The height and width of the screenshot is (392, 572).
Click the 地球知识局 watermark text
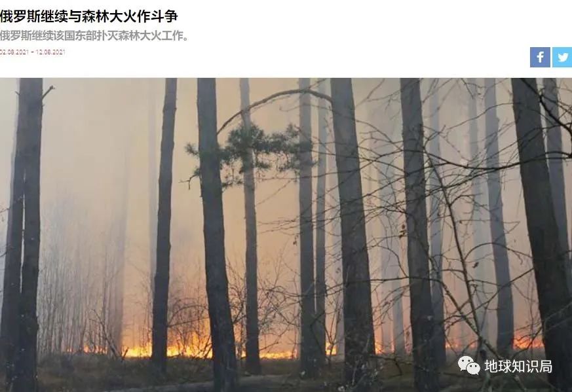point(518,366)
